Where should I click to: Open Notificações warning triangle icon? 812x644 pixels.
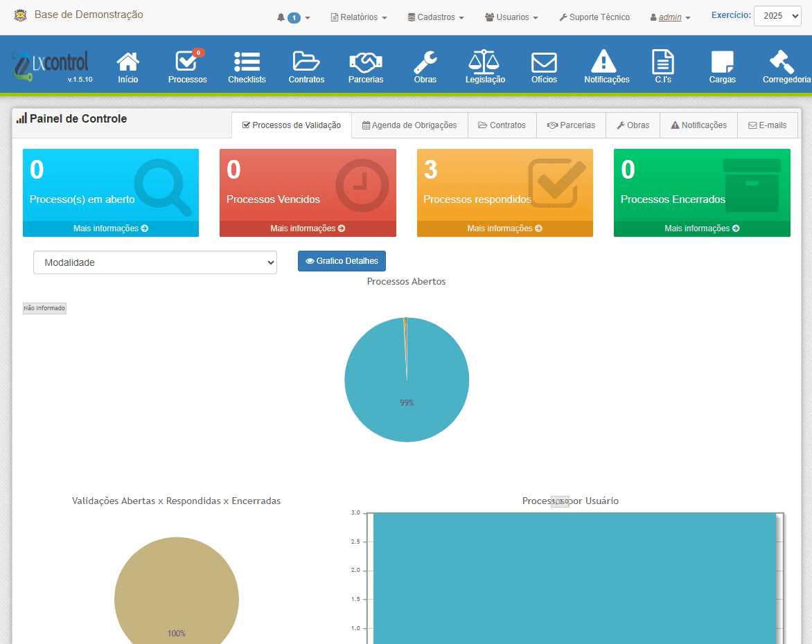click(606, 67)
